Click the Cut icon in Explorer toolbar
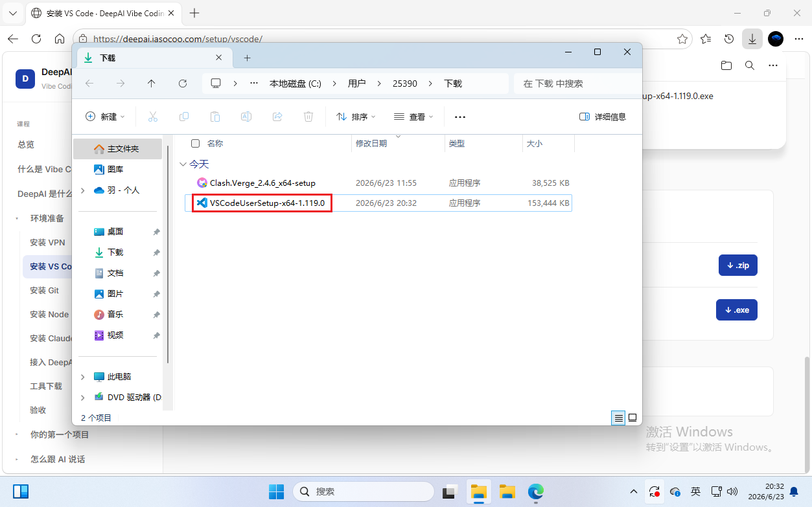This screenshot has height=507, width=812. (x=153, y=117)
